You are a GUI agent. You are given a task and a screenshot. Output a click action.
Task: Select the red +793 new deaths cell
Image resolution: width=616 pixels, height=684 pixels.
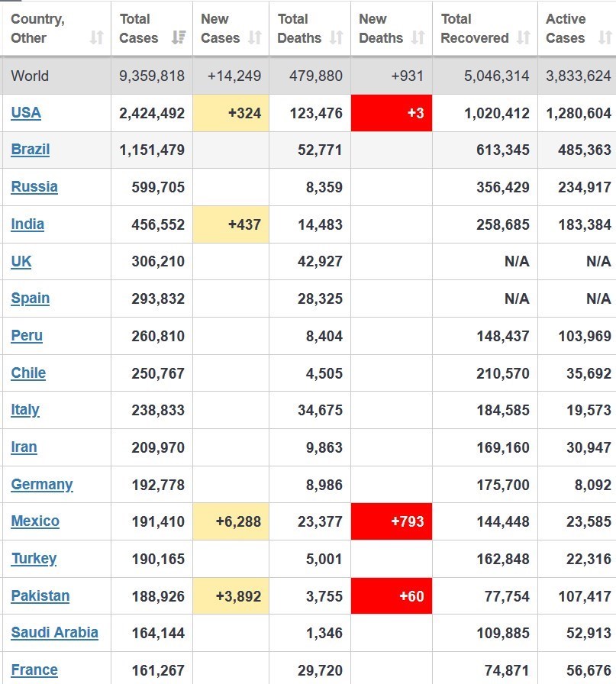click(392, 521)
